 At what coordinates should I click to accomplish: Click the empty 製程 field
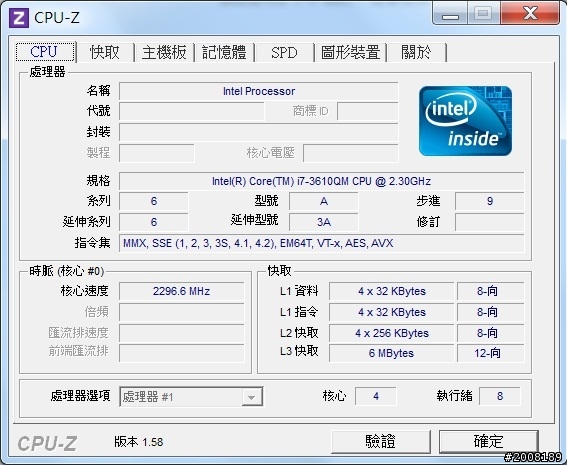coord(157,153)
